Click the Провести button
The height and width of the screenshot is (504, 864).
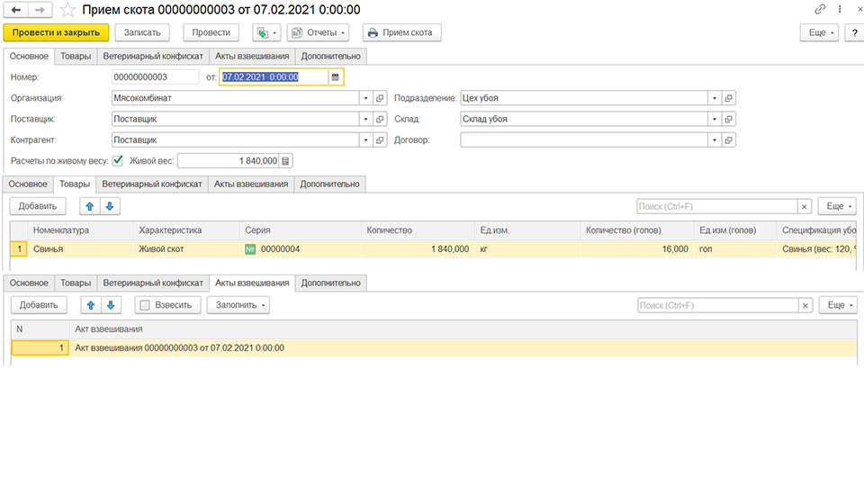coord(211,32)
